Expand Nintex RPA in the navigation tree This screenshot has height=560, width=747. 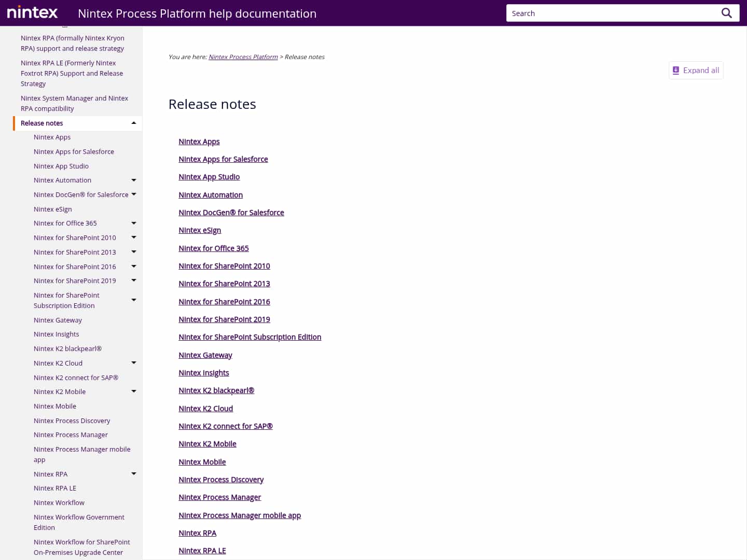[134, 473]
